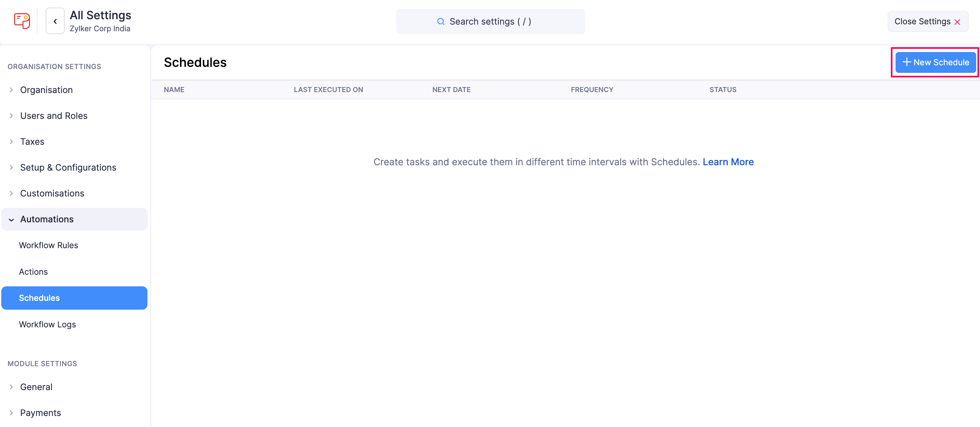Click the FREQUENCY column header

pyautogui.click(x=592, y=90)
